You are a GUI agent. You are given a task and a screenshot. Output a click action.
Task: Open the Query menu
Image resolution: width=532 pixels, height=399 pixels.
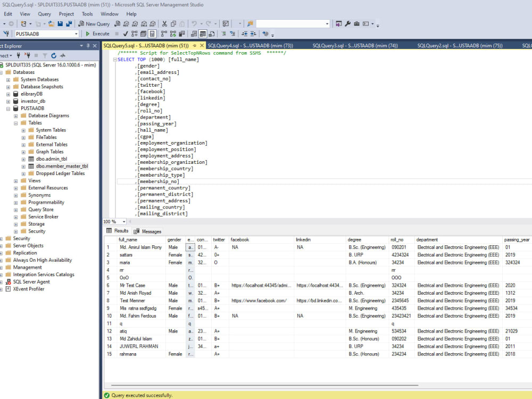(45, 14)
